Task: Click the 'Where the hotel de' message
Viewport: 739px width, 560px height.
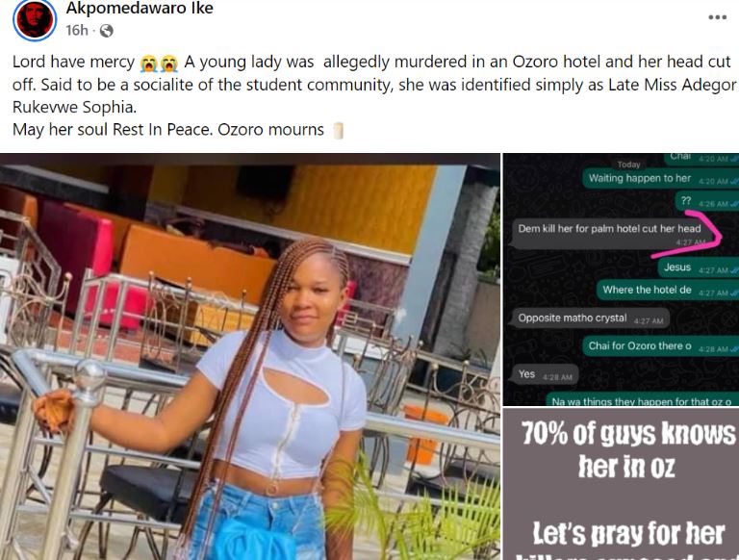Action: 668,290
